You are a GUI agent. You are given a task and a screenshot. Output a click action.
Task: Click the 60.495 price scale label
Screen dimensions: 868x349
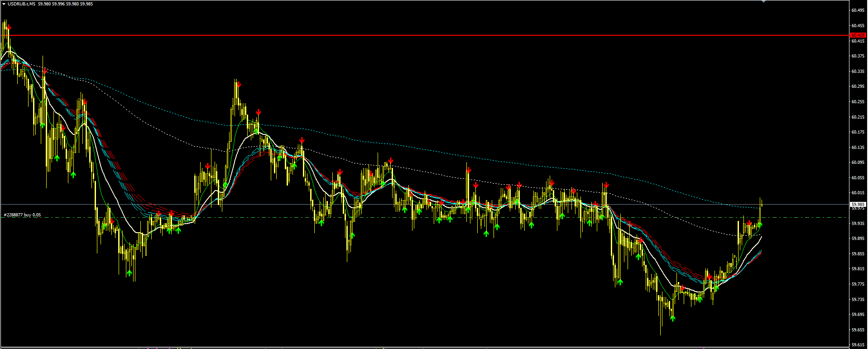[x=857, y=10]
